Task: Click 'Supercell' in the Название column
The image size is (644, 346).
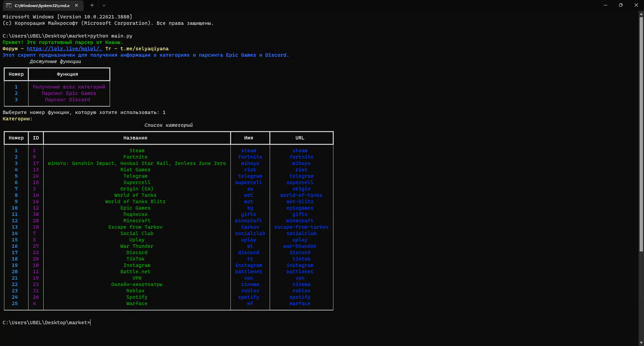Action: pos(137,182)
